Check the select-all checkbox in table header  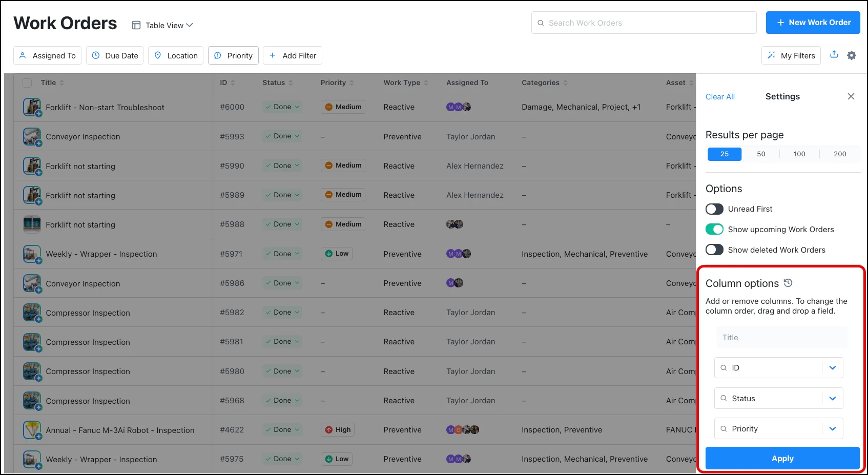(x=28, y=83)
